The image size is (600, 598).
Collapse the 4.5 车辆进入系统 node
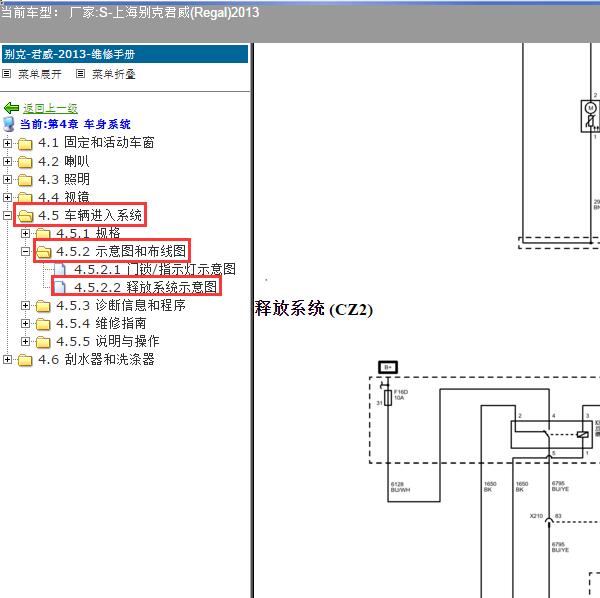[7, 215]
